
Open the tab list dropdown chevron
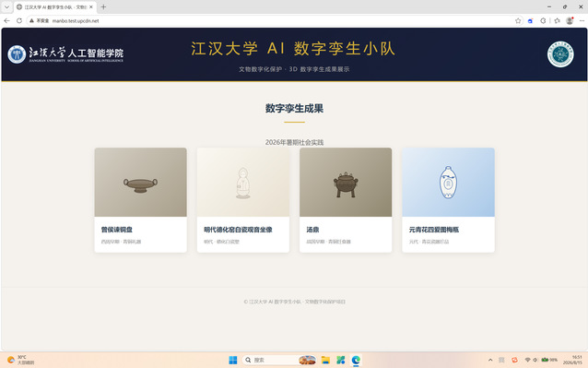(x=6, y=6)
